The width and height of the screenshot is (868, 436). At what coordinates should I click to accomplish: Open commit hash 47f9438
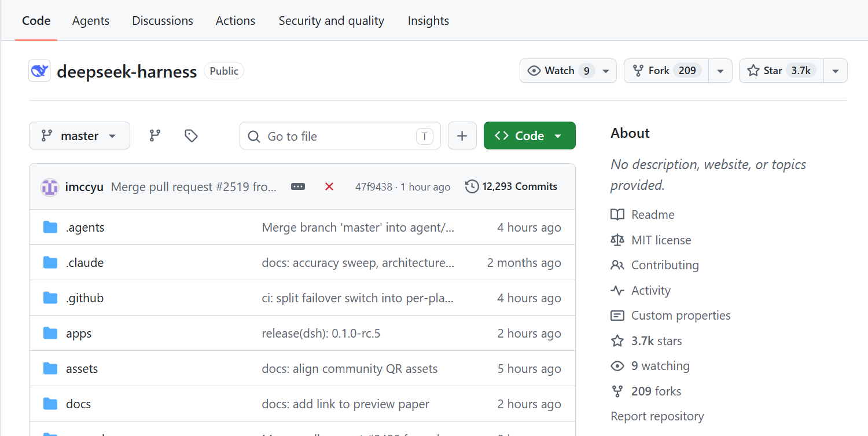click(x=373, y=187)
